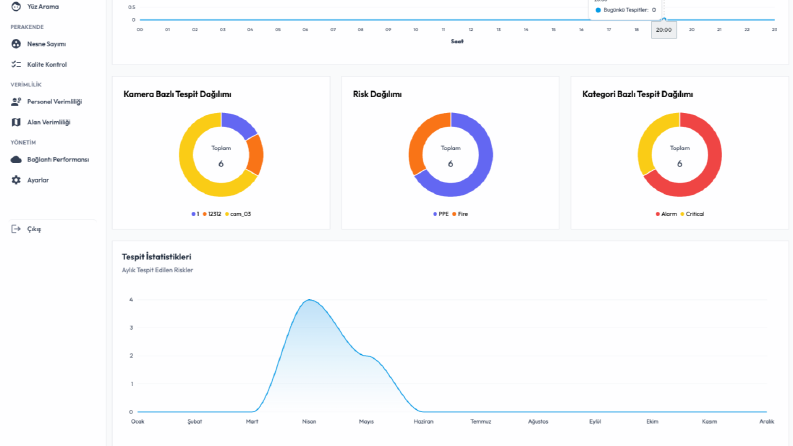This screenshot has width=793, height=446.
Task: Toggle cam_03 legend entry
Action: 238,214
